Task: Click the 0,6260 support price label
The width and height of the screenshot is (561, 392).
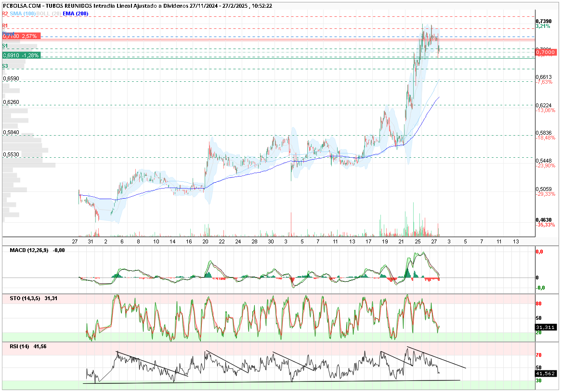Action: coord(11,102)
